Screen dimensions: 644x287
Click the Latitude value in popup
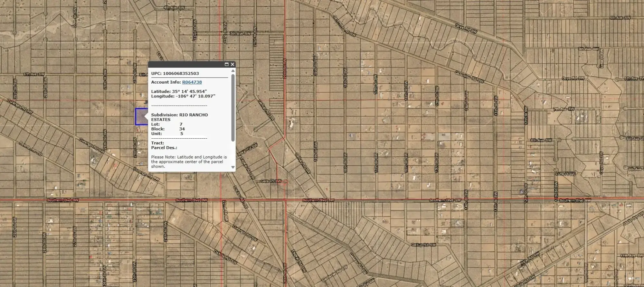point(189,91)
